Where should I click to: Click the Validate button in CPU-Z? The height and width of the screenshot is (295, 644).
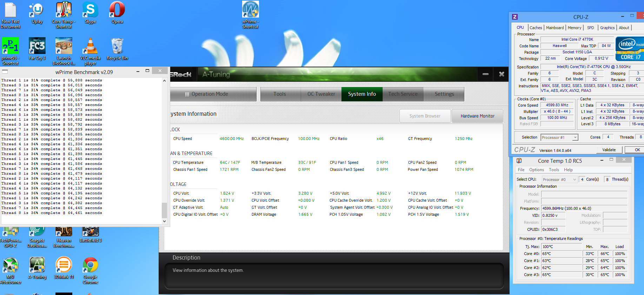pyautogui.click(x=609, y=150)
